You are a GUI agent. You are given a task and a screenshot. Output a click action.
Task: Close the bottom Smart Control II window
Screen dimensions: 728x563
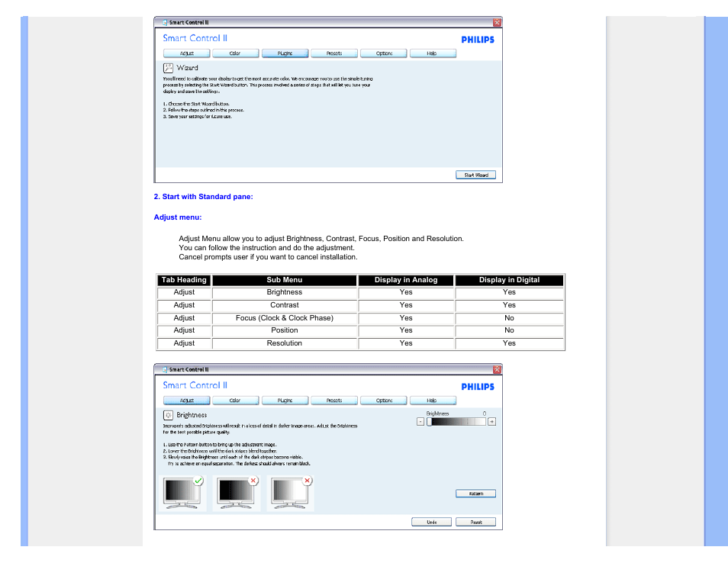coord(497,369)
